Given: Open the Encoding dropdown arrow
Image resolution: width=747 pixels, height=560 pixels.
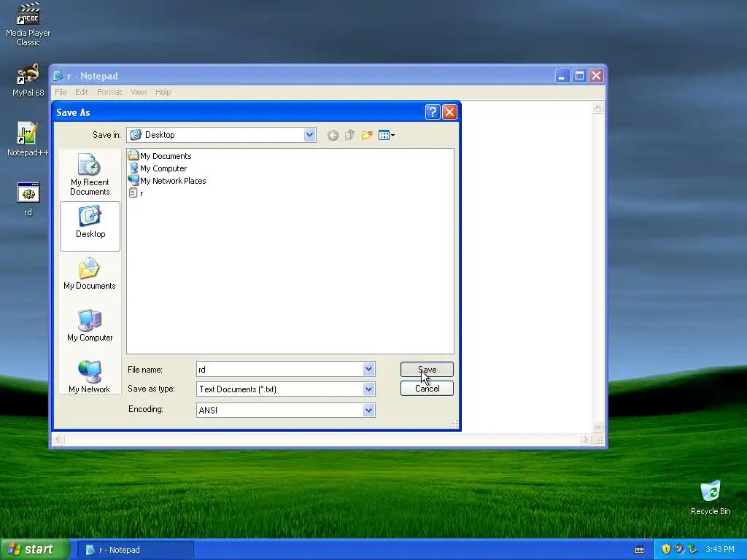Looking at the screenshot, I should (x=368, y=410).
